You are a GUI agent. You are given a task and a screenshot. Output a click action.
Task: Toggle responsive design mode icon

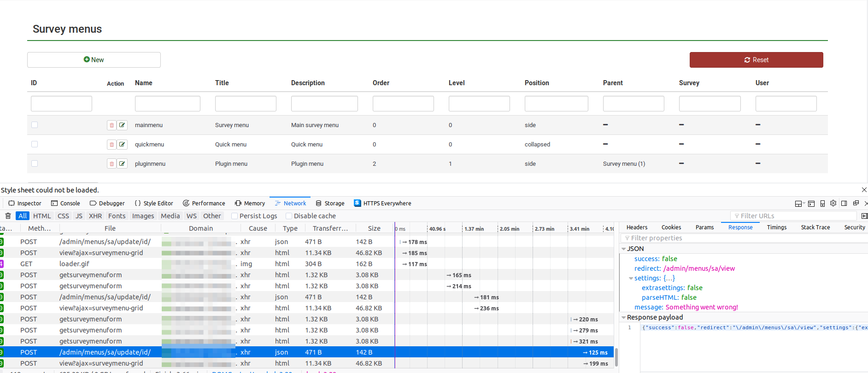(822, 204)
